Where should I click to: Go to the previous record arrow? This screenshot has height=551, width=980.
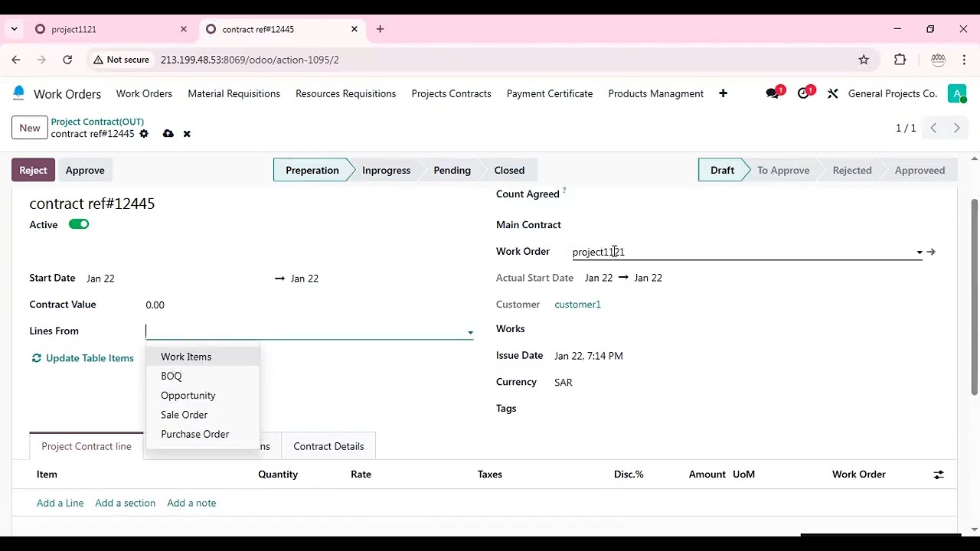[x=933, y=129]
